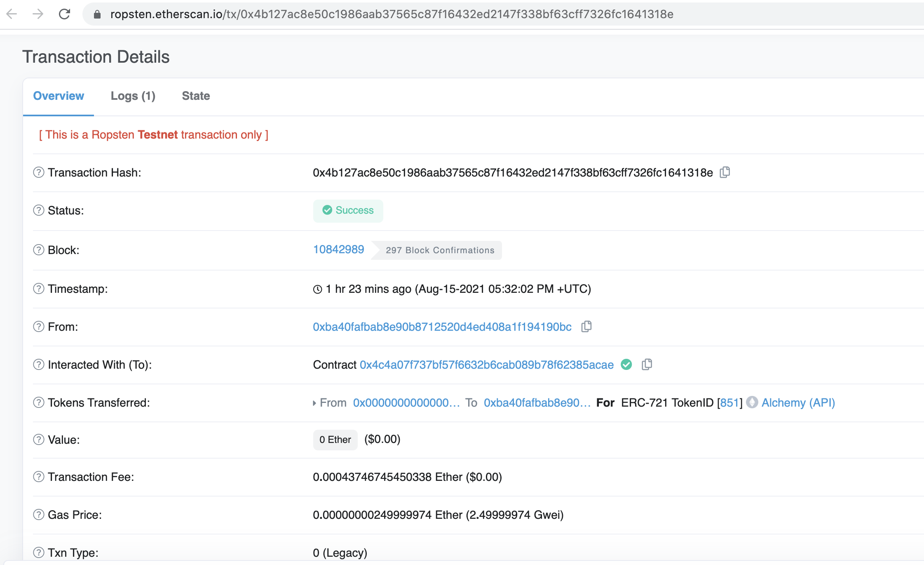This screenshot has height=565, width=924.
Task: Click the gas price 2.49999974 Gwei value
Action: (515, 515)
